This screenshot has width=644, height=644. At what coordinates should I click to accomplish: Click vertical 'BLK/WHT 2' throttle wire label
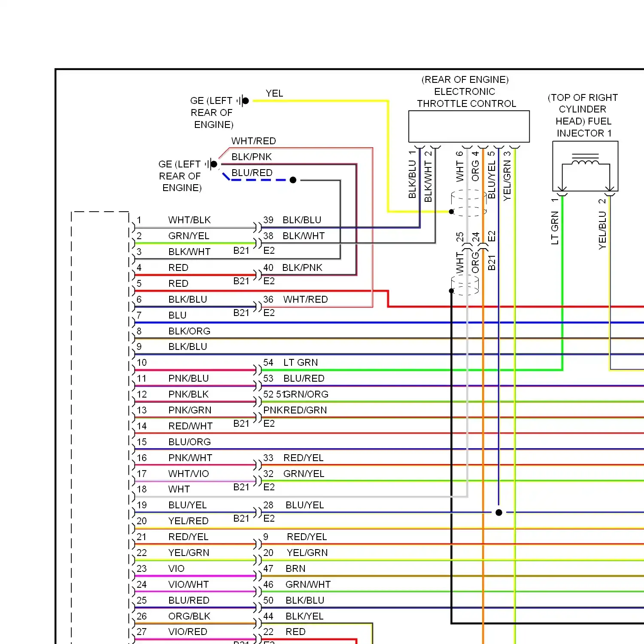pos(428,176)
